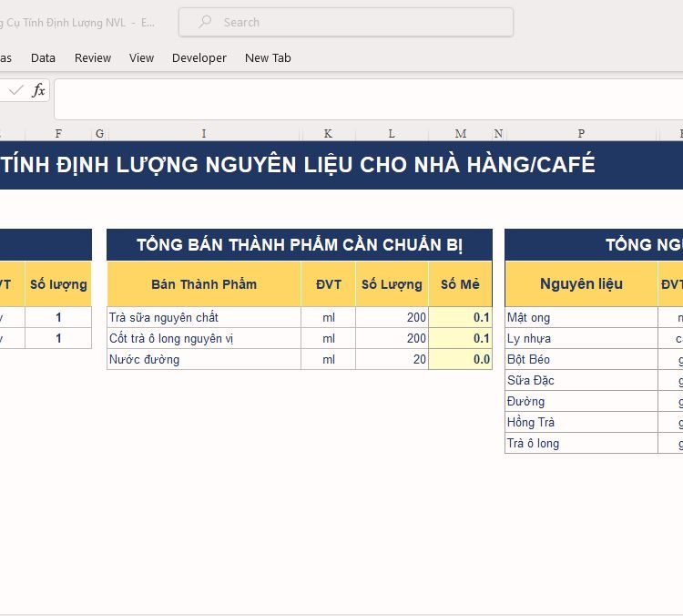Click the Insert Function fx icon
This screenshot has height=616, width=683.
tap(38, 90)
